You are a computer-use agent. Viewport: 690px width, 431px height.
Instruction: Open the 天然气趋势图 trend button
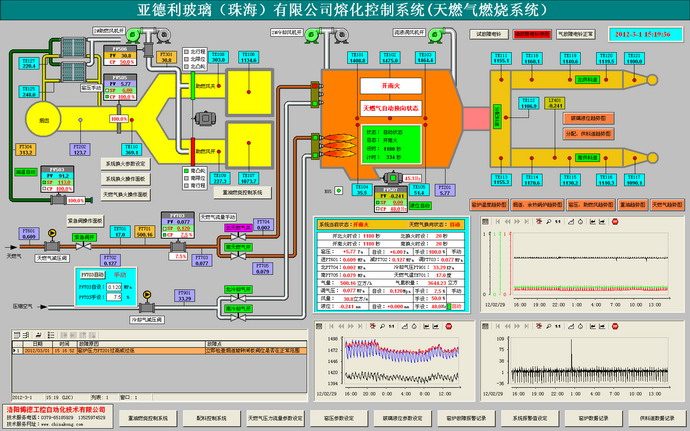coord(667,205)
